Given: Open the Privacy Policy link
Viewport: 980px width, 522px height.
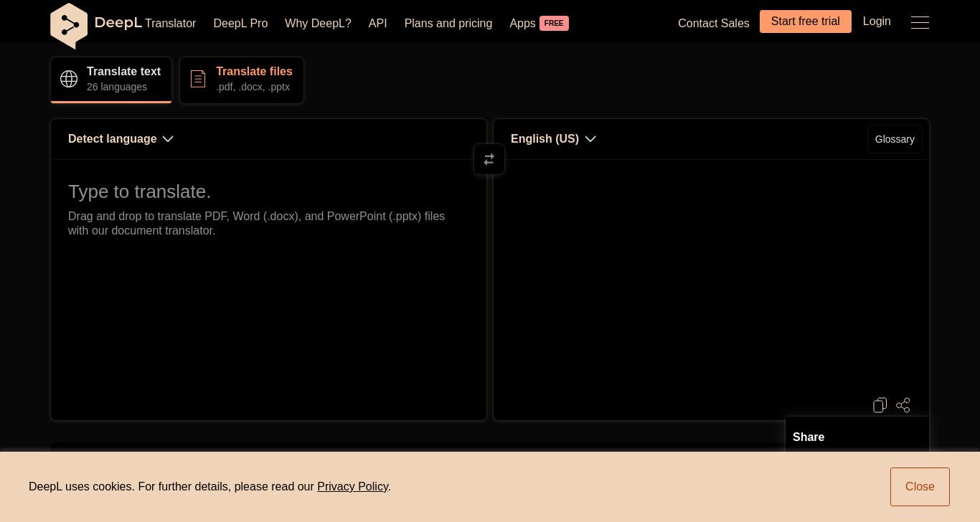Looking at the screenshot, I should point(352,487).
